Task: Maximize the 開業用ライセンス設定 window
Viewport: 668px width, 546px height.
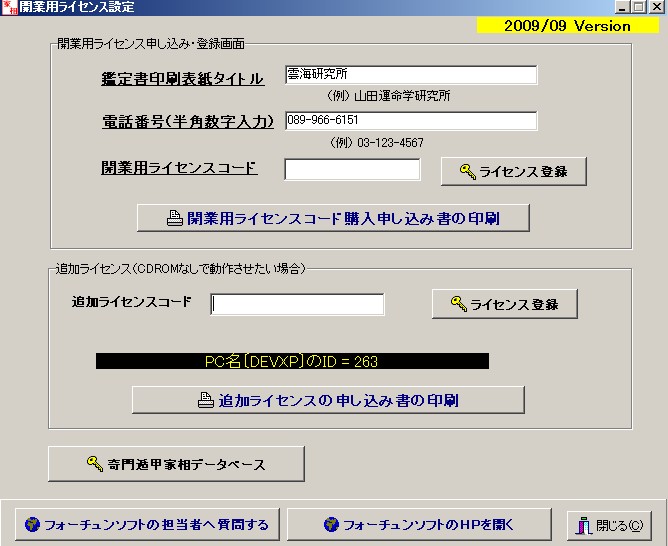Action: coord(639,7)
